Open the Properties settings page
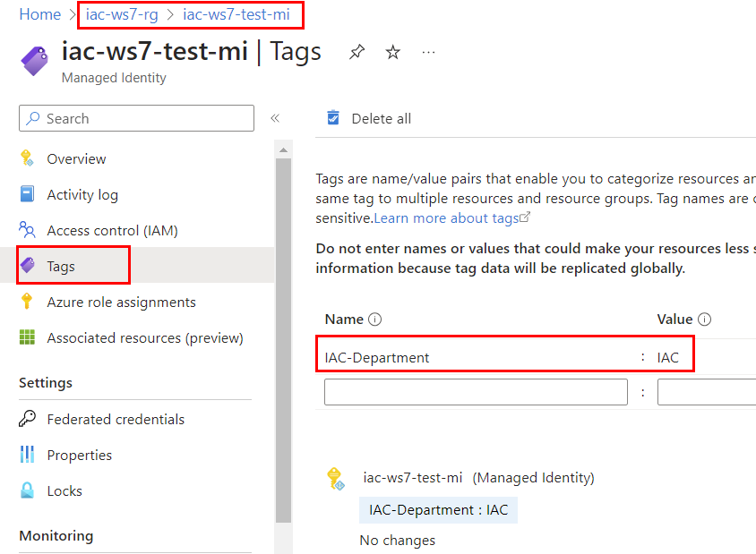This screenshot has width=756, height=554. [x=79, y=456]
